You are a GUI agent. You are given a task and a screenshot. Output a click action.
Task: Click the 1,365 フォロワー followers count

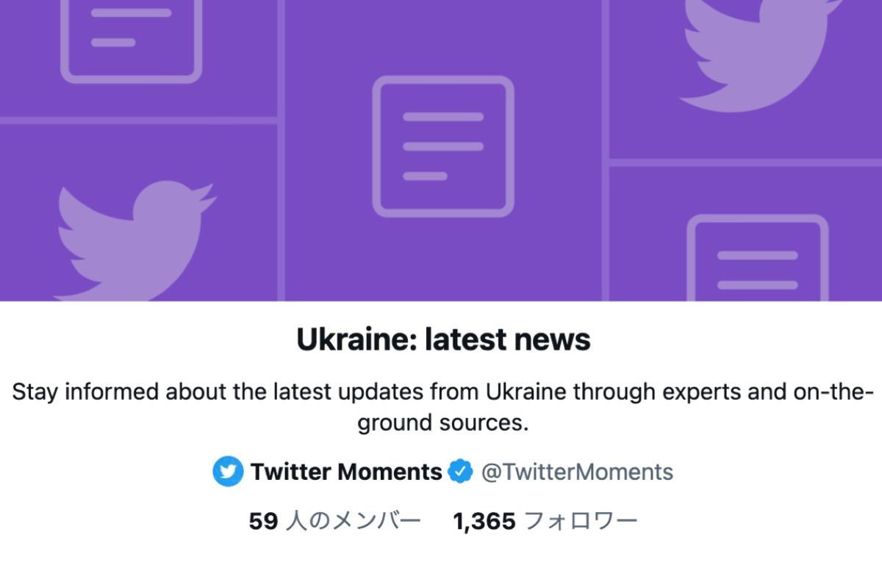pos(548,521)
